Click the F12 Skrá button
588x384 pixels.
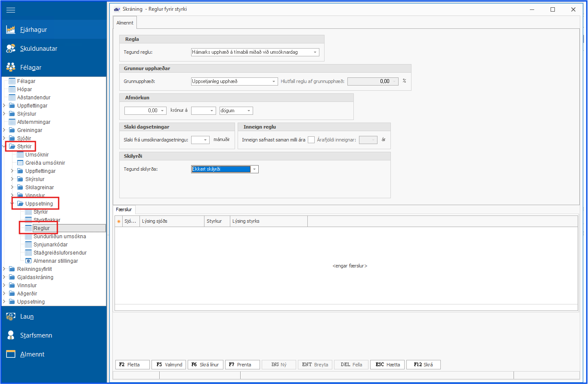[423, 365]
